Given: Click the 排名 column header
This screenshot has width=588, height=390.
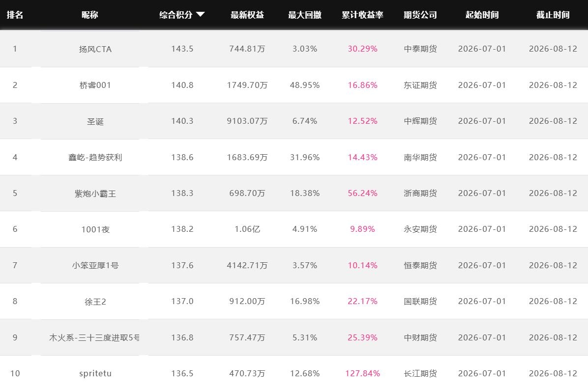Looking at the screenshot, I should click(15, 15).
